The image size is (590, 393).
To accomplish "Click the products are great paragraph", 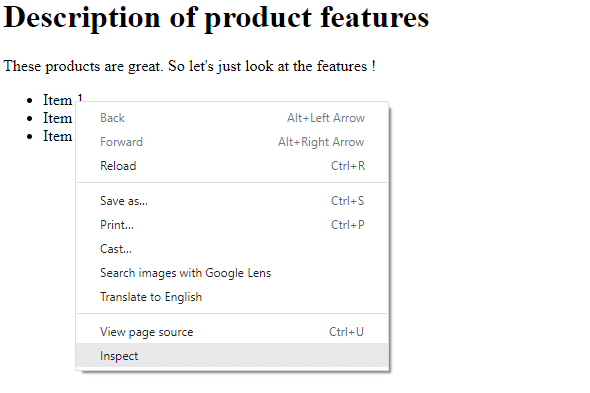I will 189,66.
